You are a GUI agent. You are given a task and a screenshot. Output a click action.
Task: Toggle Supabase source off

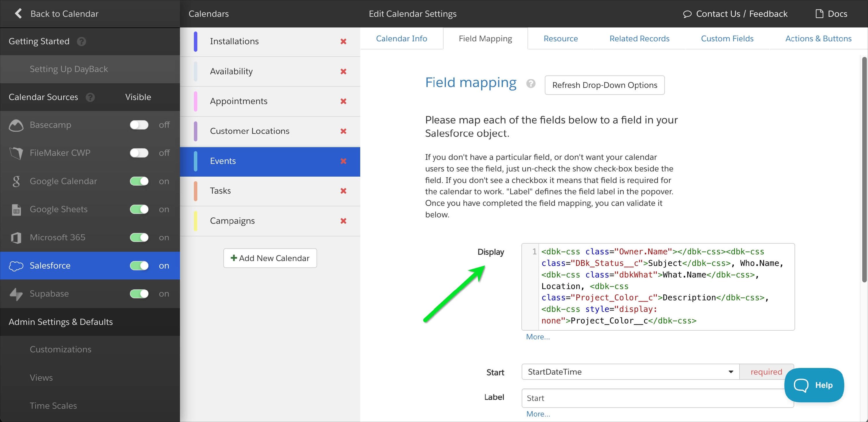(x=139, y=293)
